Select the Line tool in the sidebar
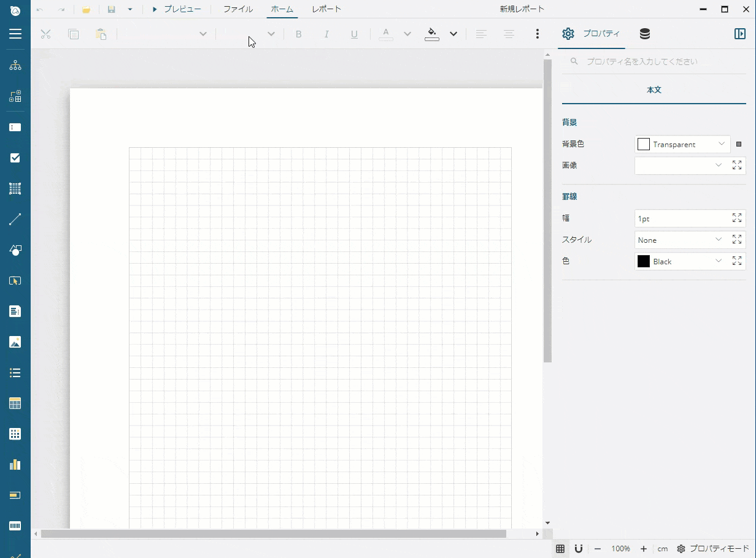The width and height of the screenshot is (756, 558). [x=15, y=219]
